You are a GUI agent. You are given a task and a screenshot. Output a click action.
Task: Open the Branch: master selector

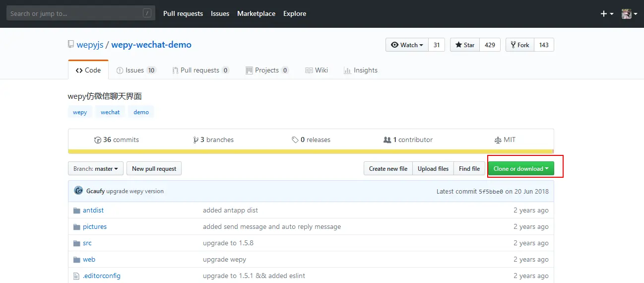click(x=96, y=169)
